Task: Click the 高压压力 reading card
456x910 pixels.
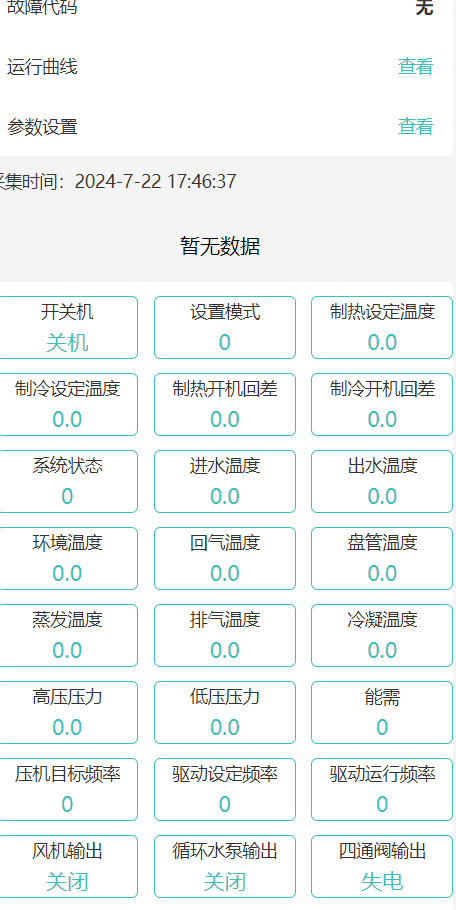Action: (x=67, y=713)
